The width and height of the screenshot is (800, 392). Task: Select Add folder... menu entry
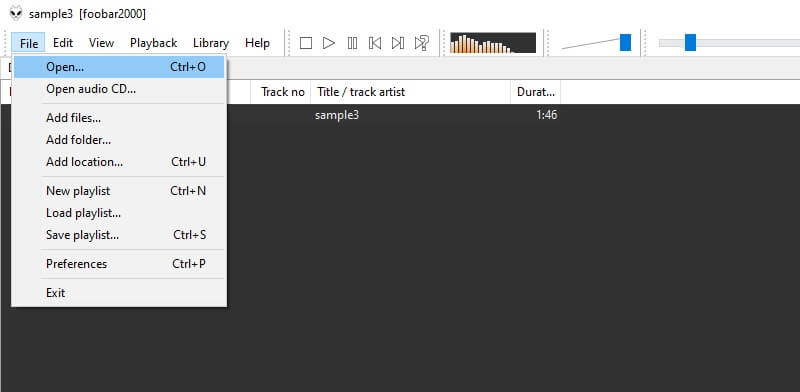pos(119,140)
